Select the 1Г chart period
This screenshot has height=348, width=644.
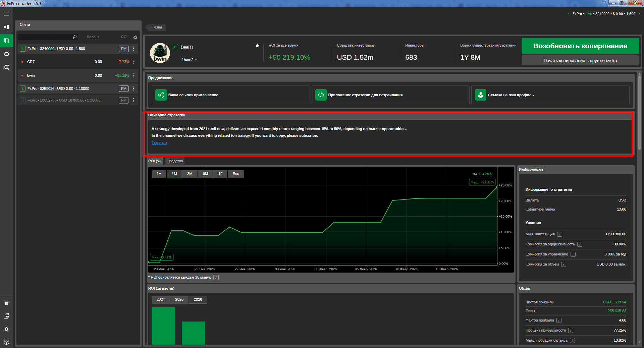[220, 174]
